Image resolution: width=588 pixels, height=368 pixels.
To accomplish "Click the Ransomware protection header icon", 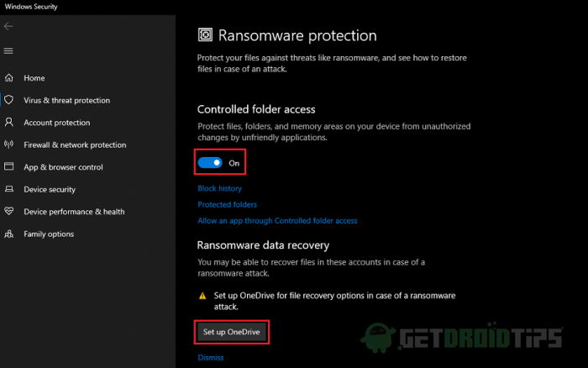I will tap(205, 35).
